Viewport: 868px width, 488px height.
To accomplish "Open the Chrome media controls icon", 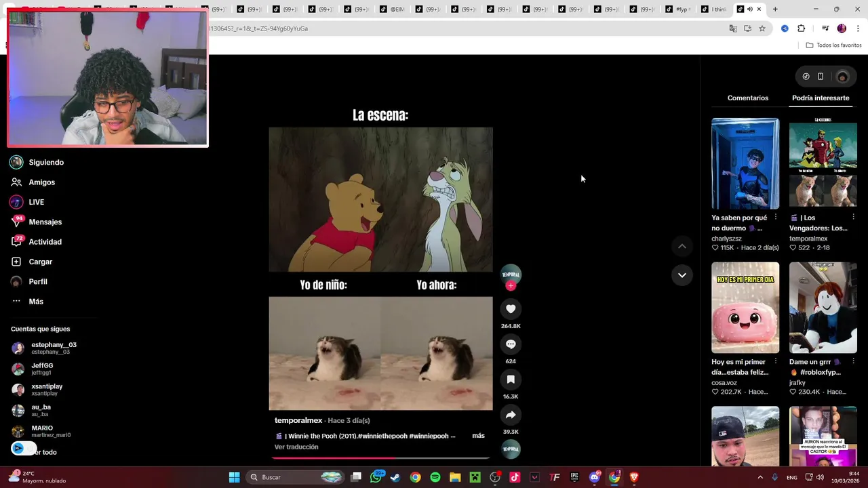I will pos(825,28).
